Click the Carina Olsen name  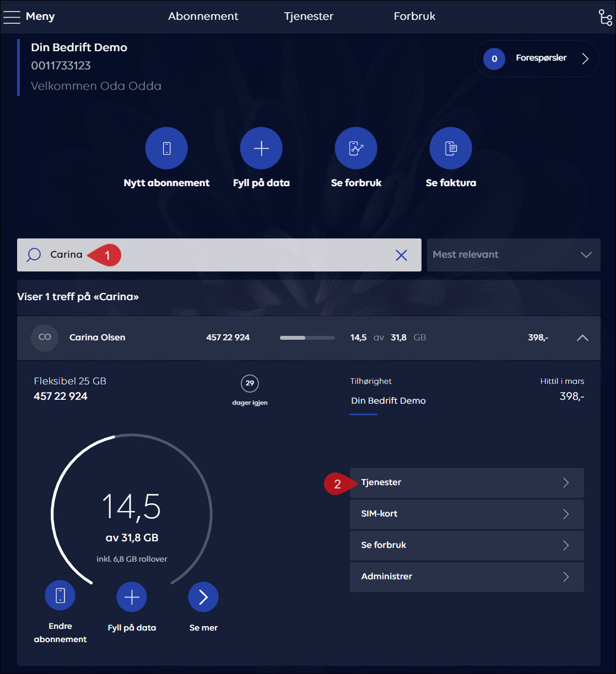[97, 338]
